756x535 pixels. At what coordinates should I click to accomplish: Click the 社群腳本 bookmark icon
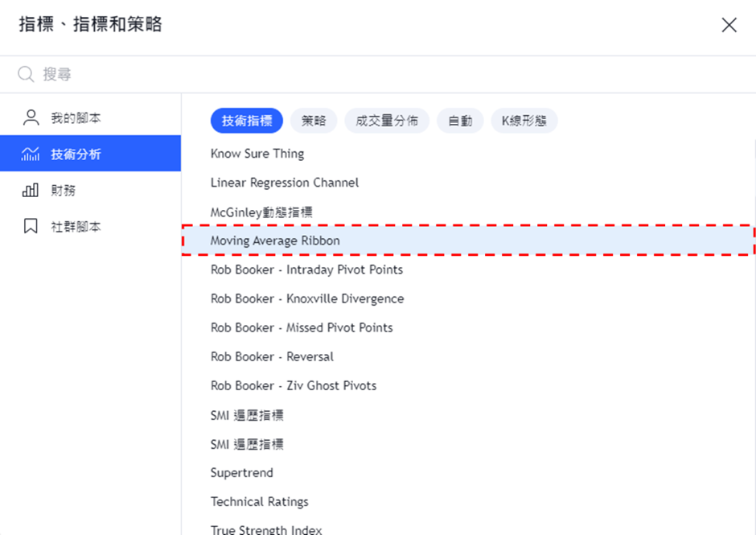point(31,226)
